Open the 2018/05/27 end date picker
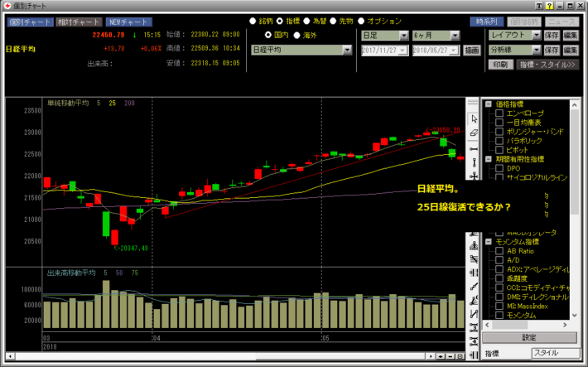 pyautogui.click(x=454, y=51)
